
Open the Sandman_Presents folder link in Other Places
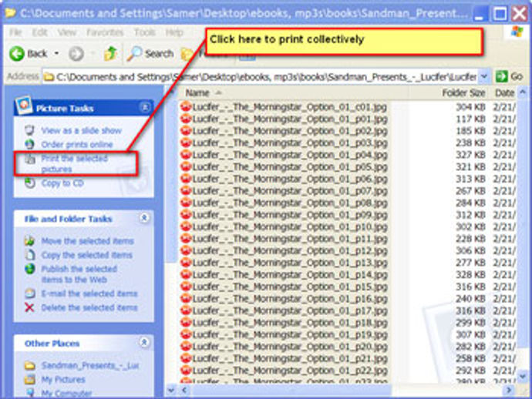pyautogui.click(x=90, y=365)
